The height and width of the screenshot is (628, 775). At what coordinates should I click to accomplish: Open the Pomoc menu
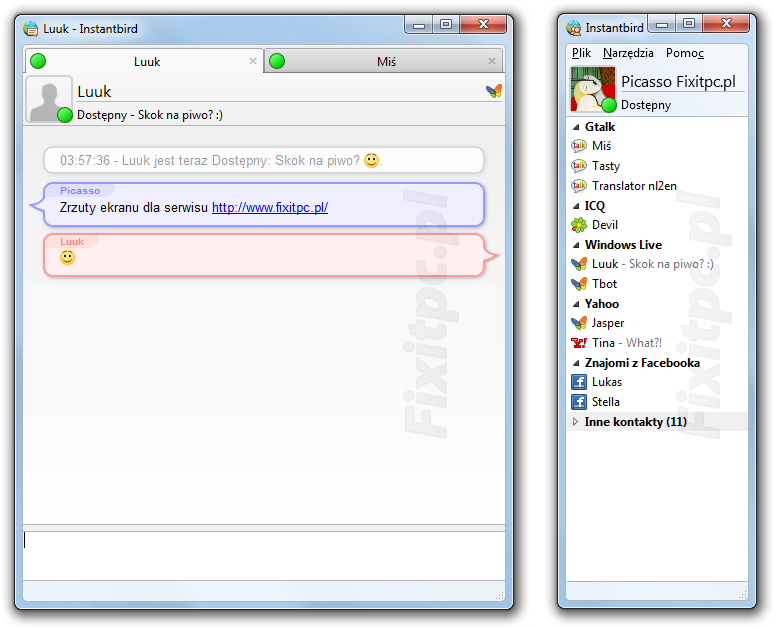pyautogui.click(x=685, y=53)
